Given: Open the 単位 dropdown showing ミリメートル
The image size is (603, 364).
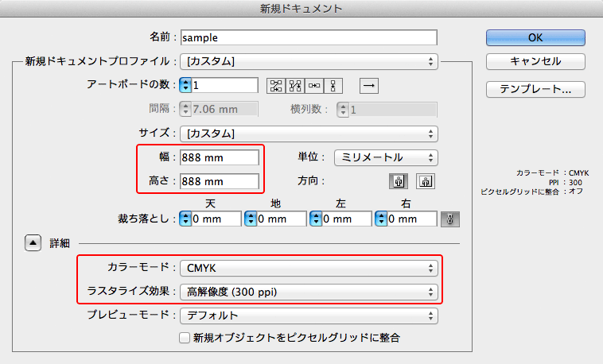Looking at the screenshot, I should [x=386, y=157].
